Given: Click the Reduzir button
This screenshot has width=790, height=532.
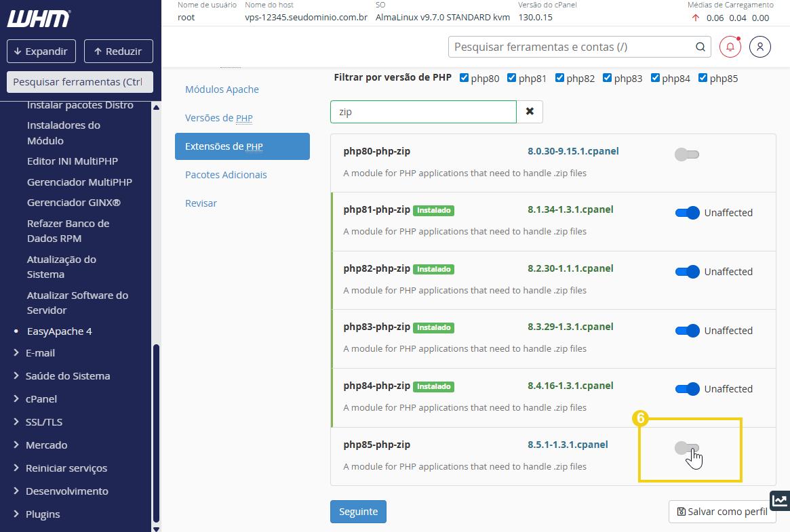Looking at the screenshot, I should tap(118, 51).
